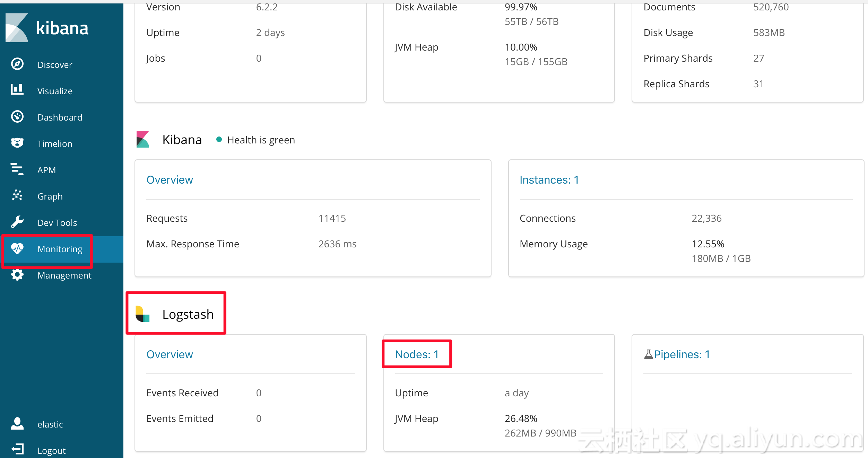This screenshot has width=868, height=458.
Task: Click the Jobs label
Action: tap(155, 58)
